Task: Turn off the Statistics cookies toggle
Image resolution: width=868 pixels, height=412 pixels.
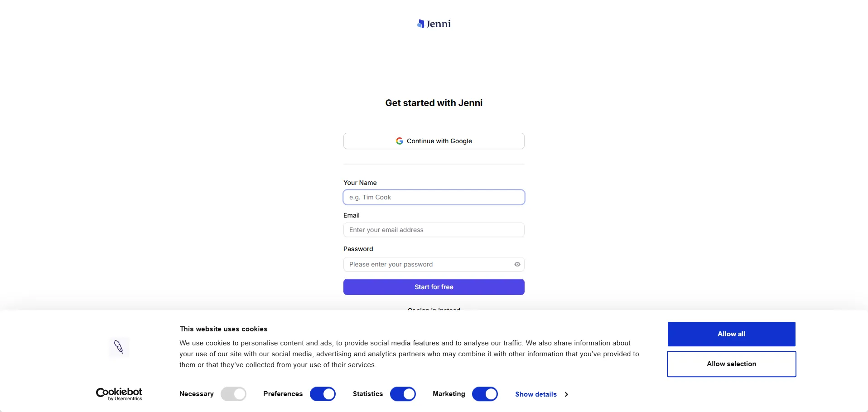Action: [403, 394]
